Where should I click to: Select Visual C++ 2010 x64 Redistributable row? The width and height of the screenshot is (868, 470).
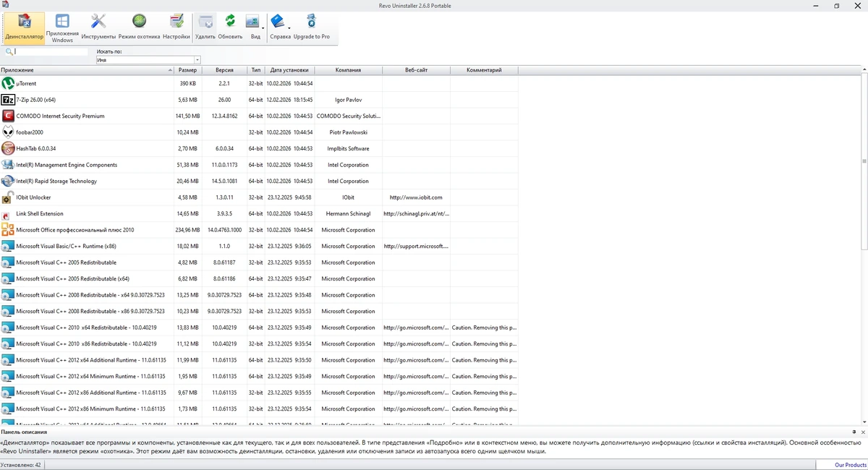(259, 328)
